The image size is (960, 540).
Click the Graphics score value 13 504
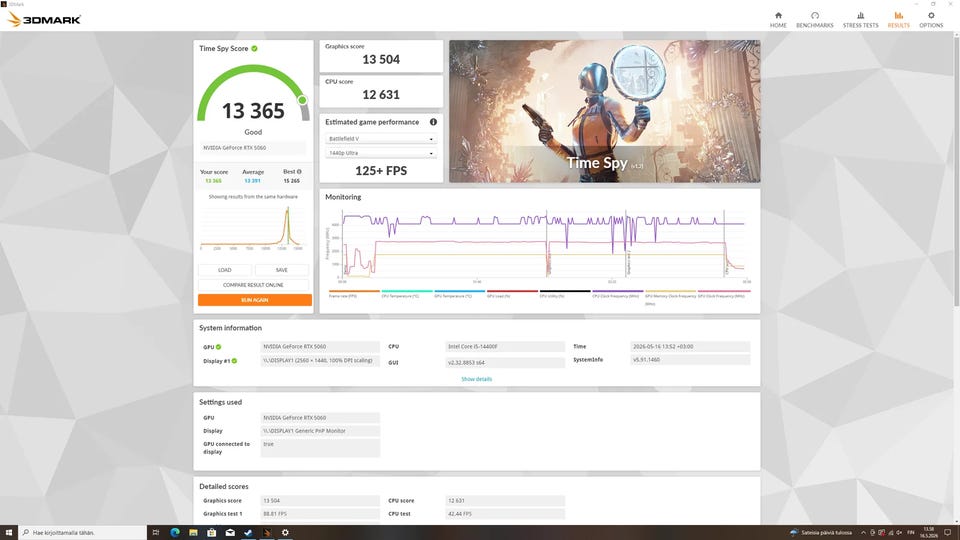(x=381, y=59)
